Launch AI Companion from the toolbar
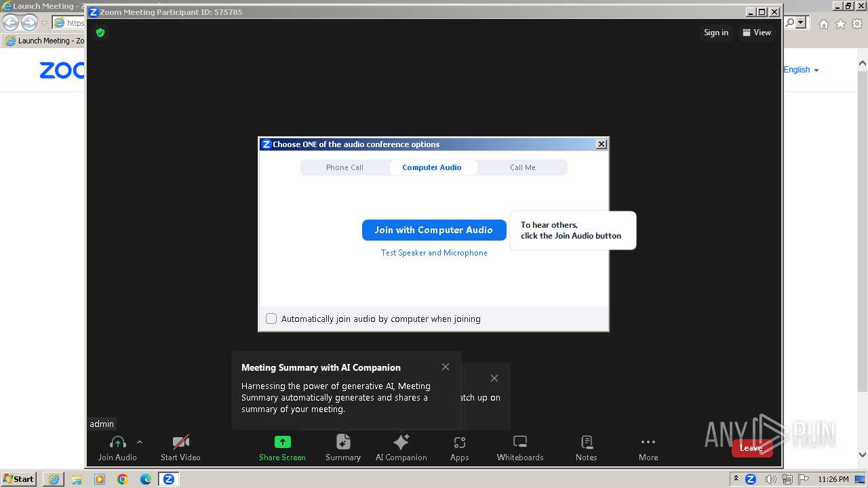Image resolution: width=868 pixels, height=488 pixels. pyautogui.click(x=401, y=448)
